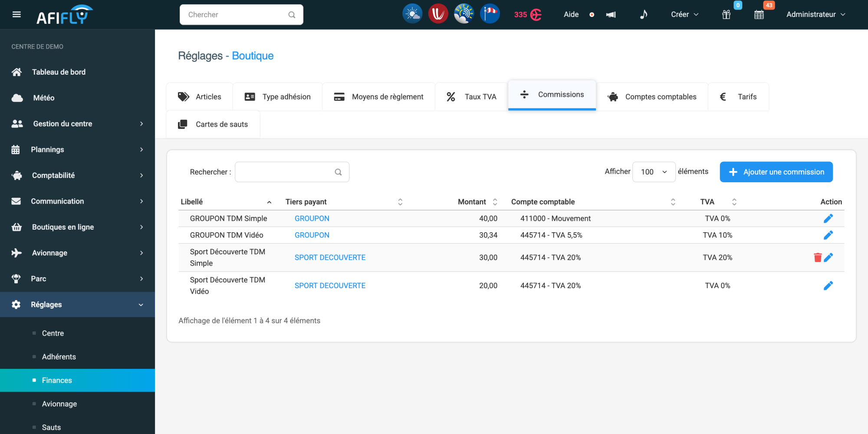The height and width of the screenshot is (434, 868).
Task: Click the home icon for Tableau de bord
Action: pos(16,72)
